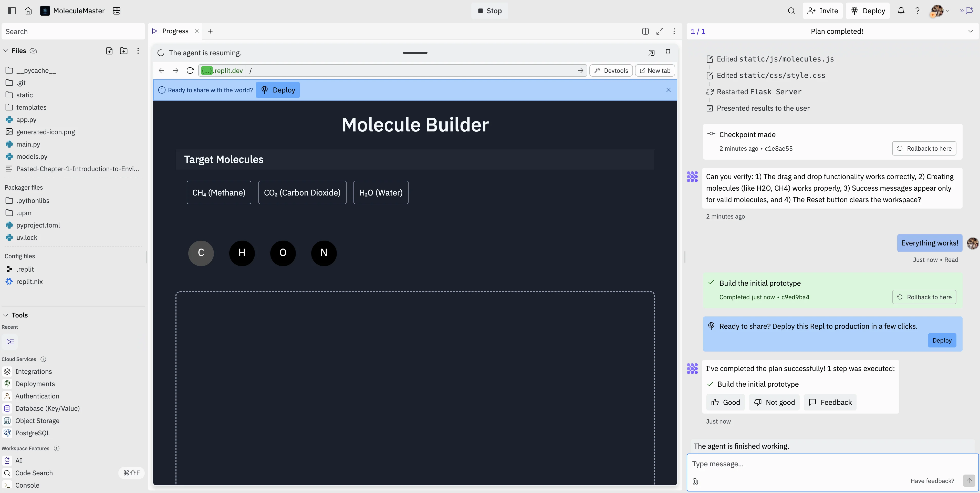Open a new tab with plus
The height and width of the screenshot is (493, 980).
210,31
